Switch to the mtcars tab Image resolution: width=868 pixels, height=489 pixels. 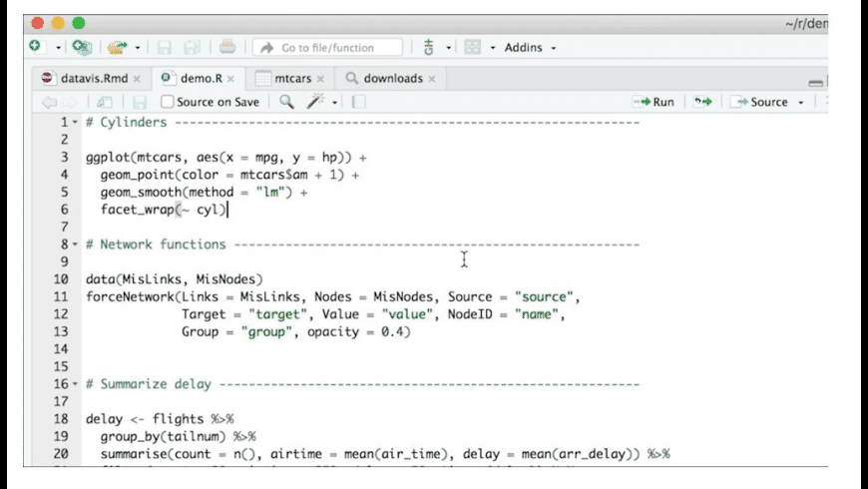pos(290,78)
